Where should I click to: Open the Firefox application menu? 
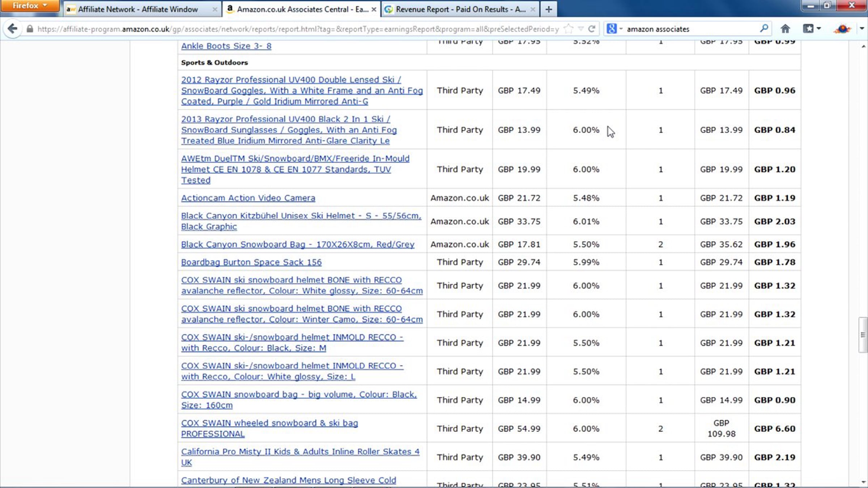30,5
